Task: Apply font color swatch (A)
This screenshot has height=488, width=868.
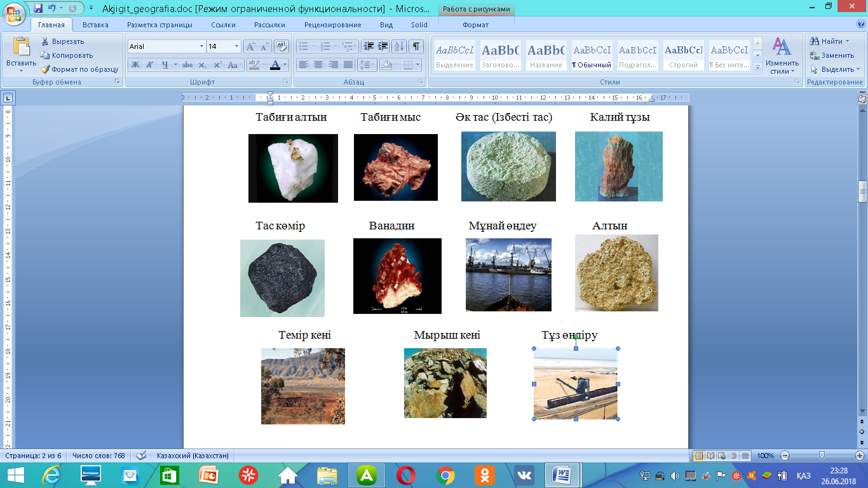Action: pos(275,65)
